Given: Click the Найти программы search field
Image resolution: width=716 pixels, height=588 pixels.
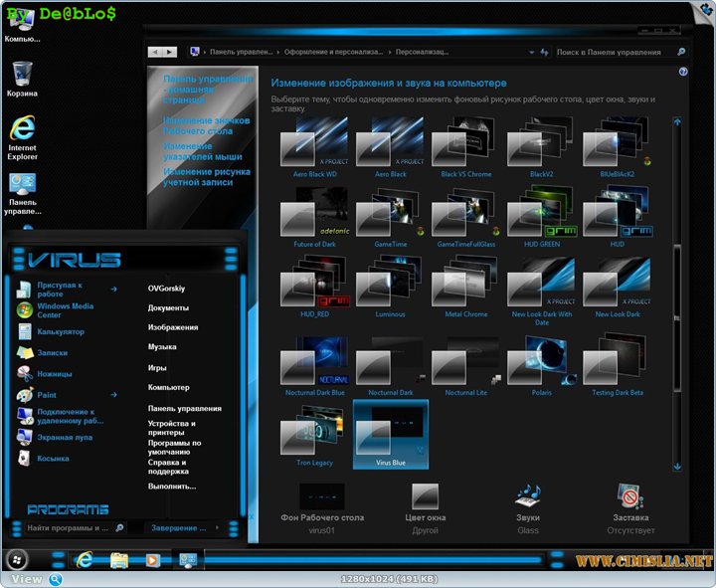Looking at the screenshot, I should tap(68, 527).
